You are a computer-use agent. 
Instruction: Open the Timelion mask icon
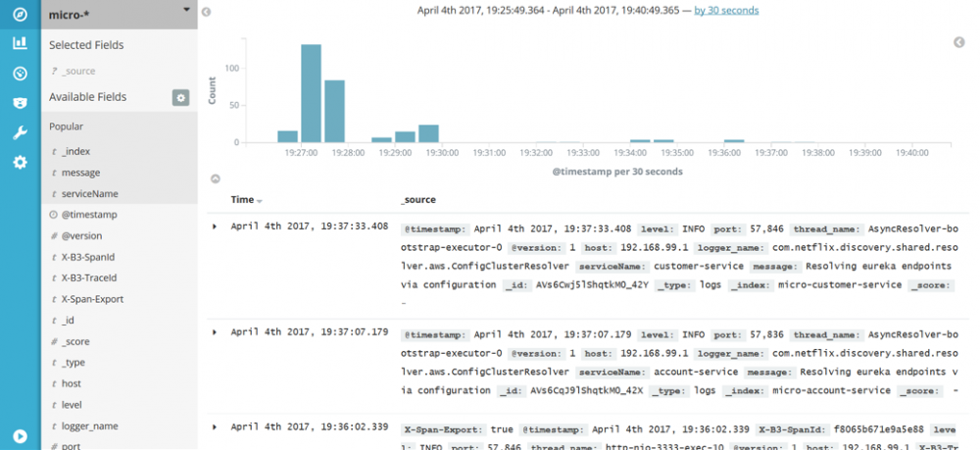[20, 103]
